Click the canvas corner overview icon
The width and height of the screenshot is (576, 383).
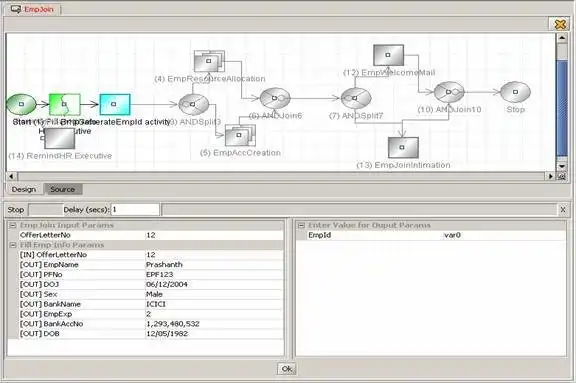tap(562, 177)
